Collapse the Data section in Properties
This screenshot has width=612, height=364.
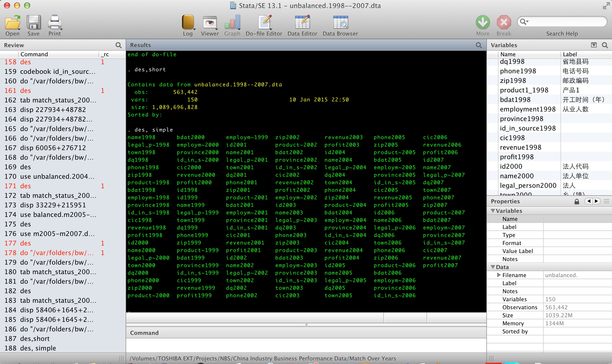[x=493, y=267]
